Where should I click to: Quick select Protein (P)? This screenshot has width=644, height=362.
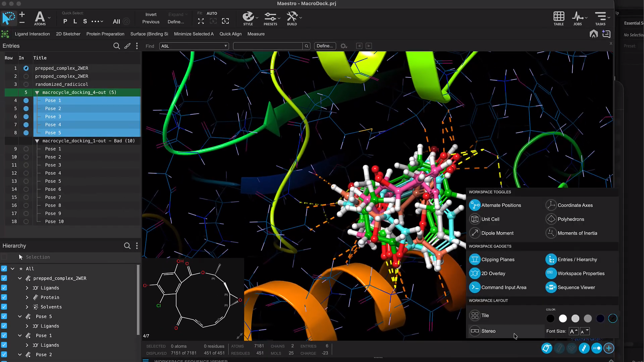click(65, 21)
